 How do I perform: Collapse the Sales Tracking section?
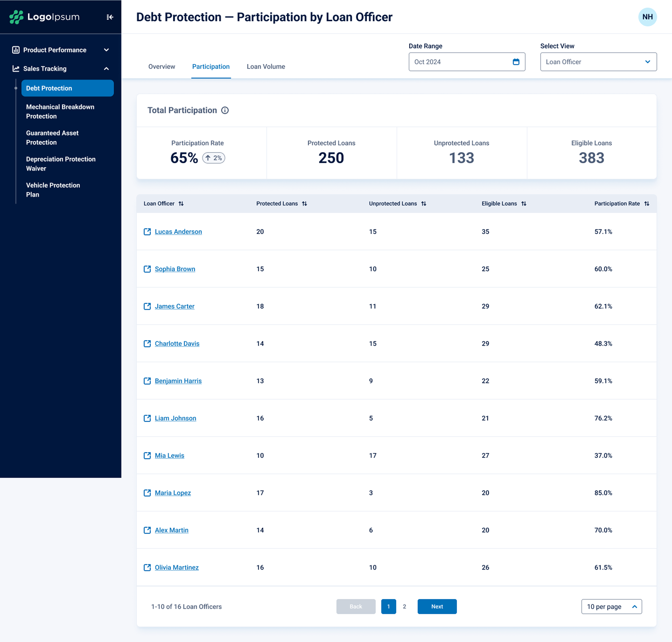106,69
